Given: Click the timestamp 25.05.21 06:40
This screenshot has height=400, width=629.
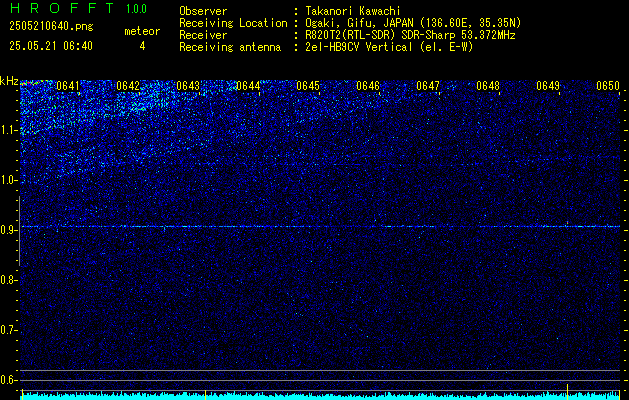Looking at the screenshot, I should click(51, 46).
